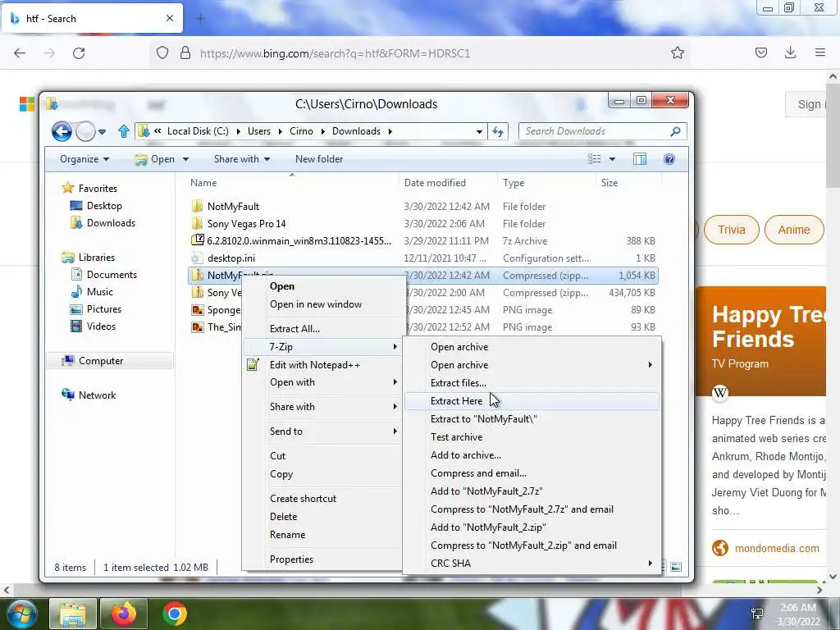Open Organize dropdown menu
This screenshot has height=630, width=840.
point(84,159)
